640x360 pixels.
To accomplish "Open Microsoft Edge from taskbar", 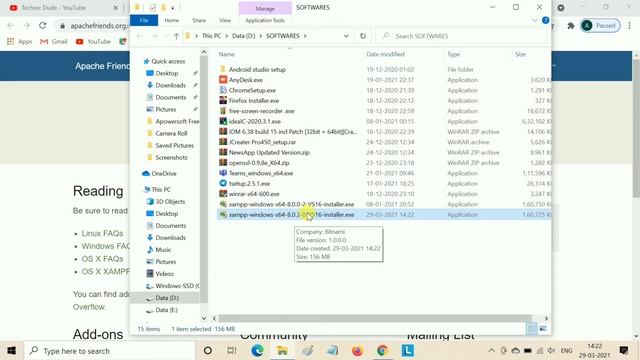I will point(257,351).
